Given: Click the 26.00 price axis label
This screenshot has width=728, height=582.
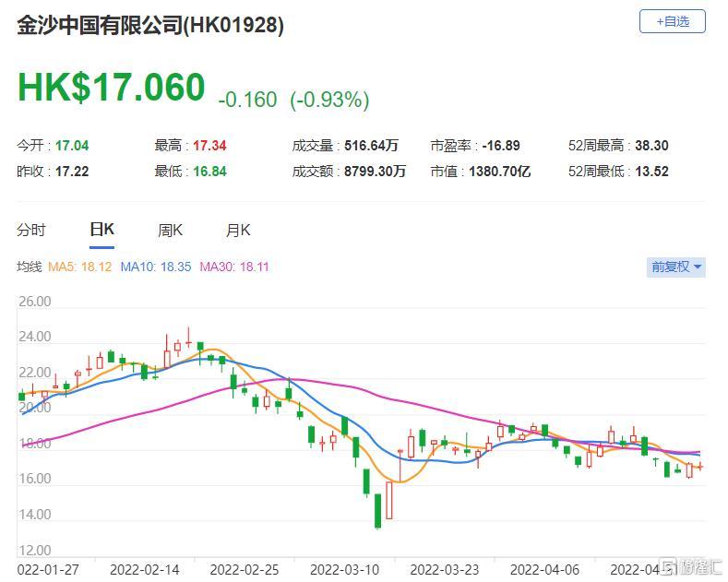Looking at the screenshot, I should 35,302.
